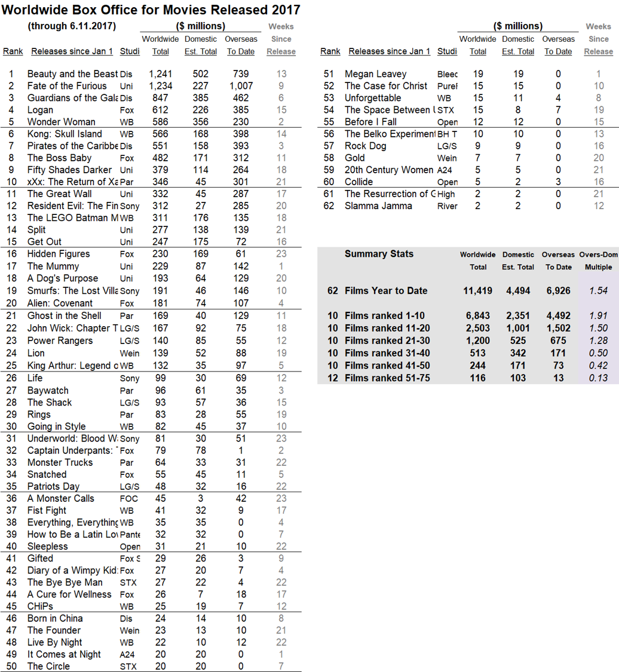Click the "Gifted" movie name
The image size is (619, 672).
tap(40, 559)
